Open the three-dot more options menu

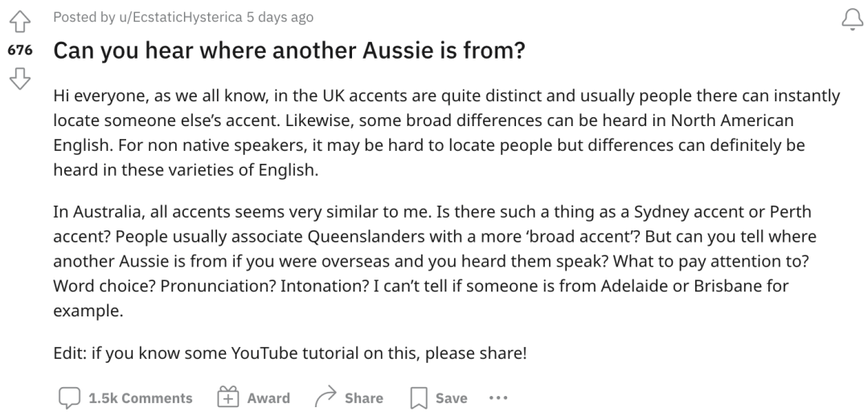click(498, 398)
